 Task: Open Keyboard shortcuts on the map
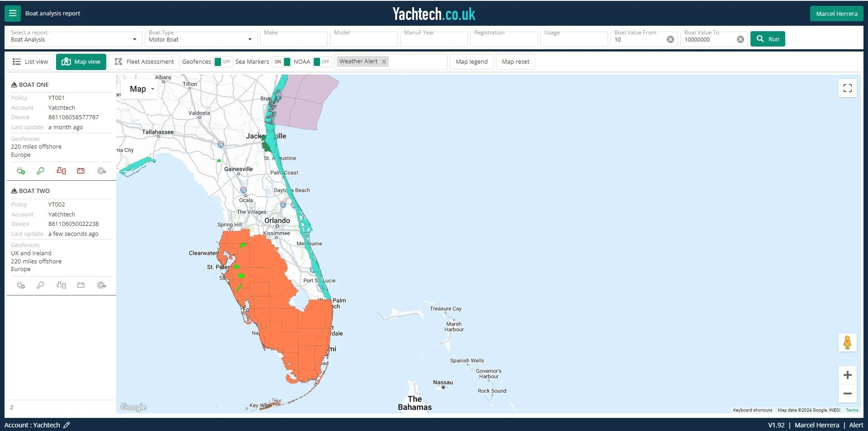(x=752, y=410)
